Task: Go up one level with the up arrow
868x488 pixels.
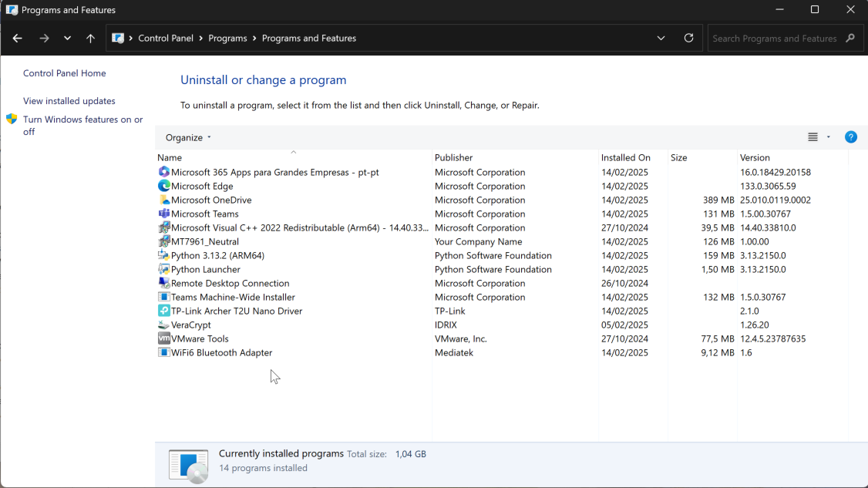Action: [x=90, y=39]
